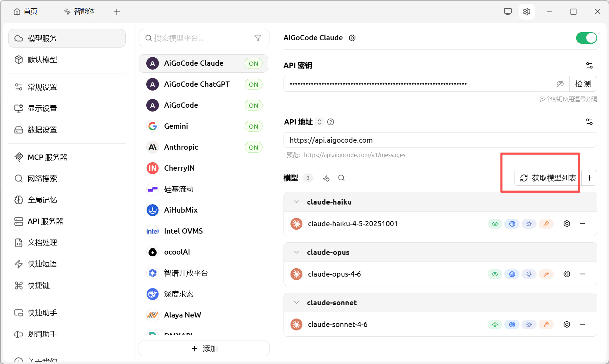Click the API 地址 URL field
The width and height of the screenshot is (609, 364).
(440, 140)
